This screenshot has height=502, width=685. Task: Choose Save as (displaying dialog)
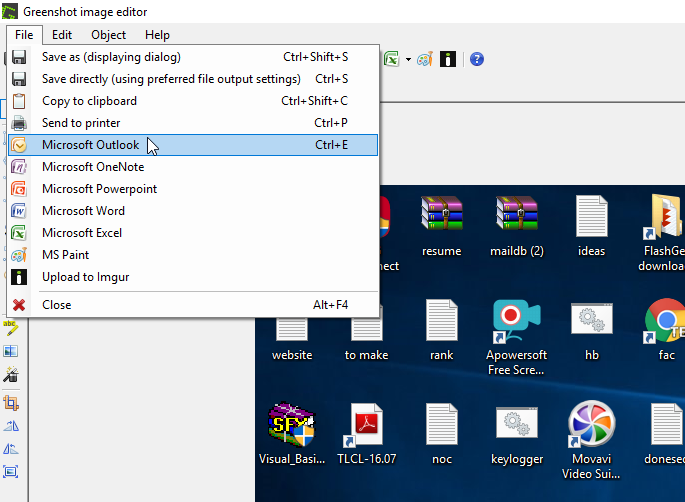click(193, 57)
